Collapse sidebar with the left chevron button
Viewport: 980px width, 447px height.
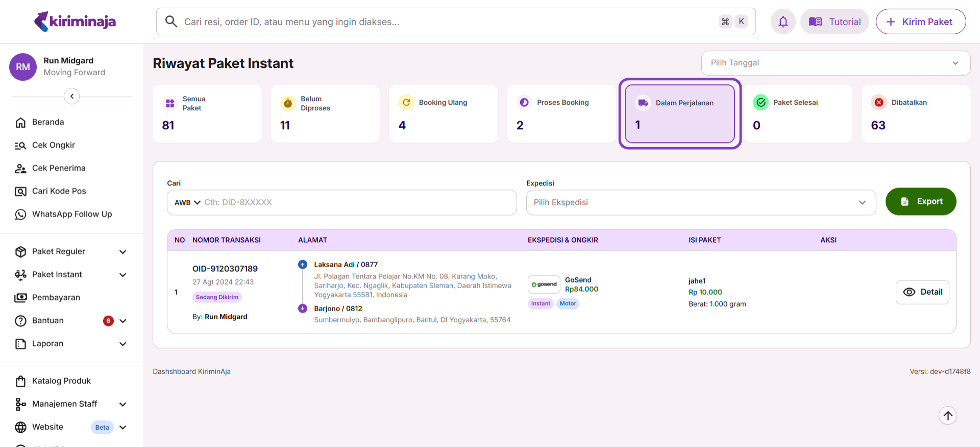point(72,96)
